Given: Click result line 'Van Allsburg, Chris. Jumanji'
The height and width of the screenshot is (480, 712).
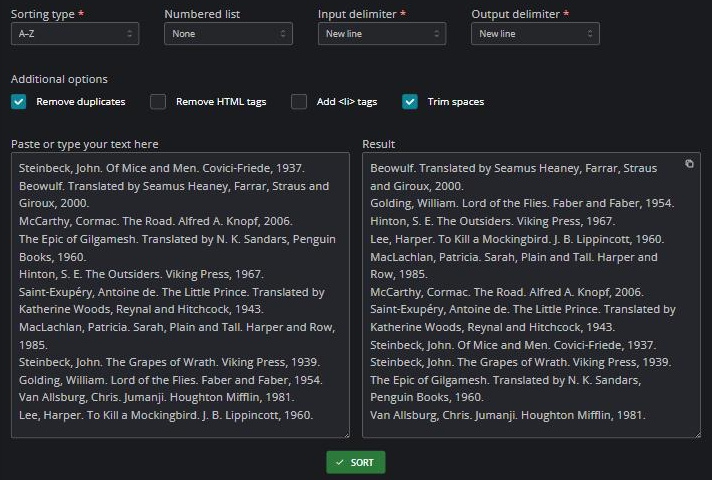Looking at the screenshot, I should 508,415.
